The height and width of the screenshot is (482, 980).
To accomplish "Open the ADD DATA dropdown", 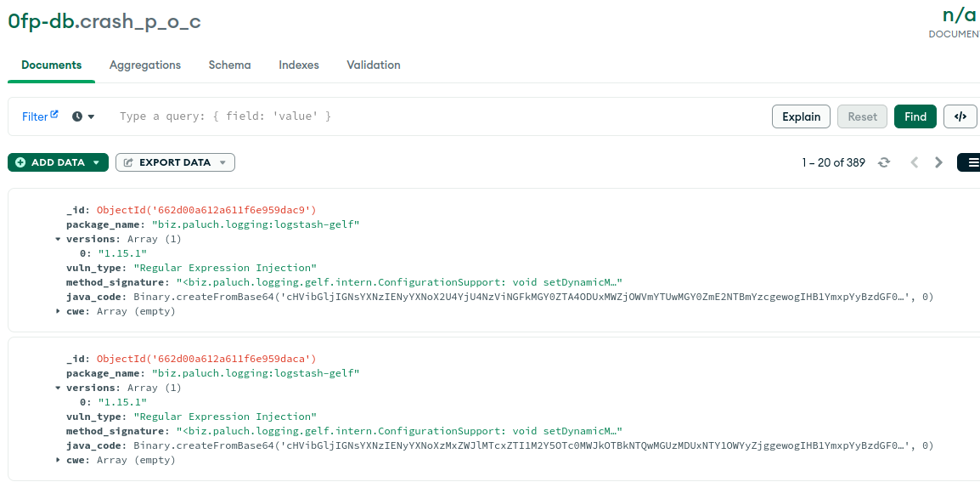I will [58, 162].
